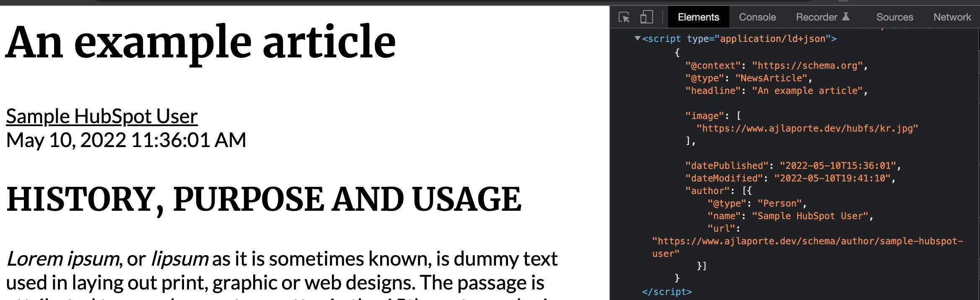Viewport: 980px width, 300px height.
Task: Select the closing </script> tag
Action: point(666,292)
